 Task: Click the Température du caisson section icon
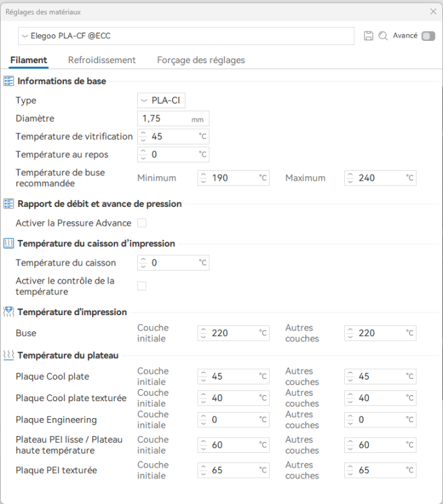9,244
